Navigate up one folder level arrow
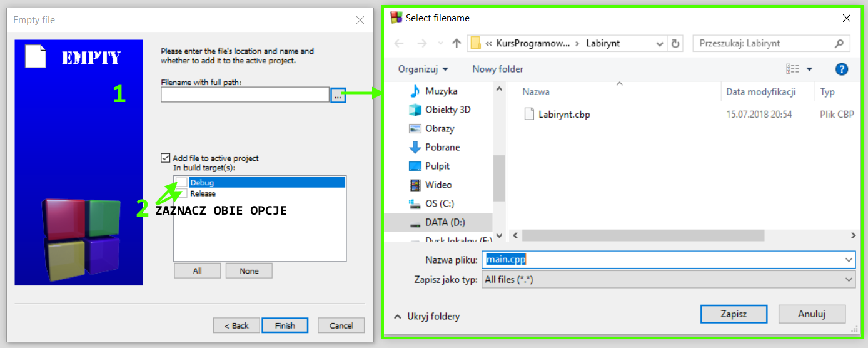This screenshot has height=348, width=868. (x=457, y=44)
